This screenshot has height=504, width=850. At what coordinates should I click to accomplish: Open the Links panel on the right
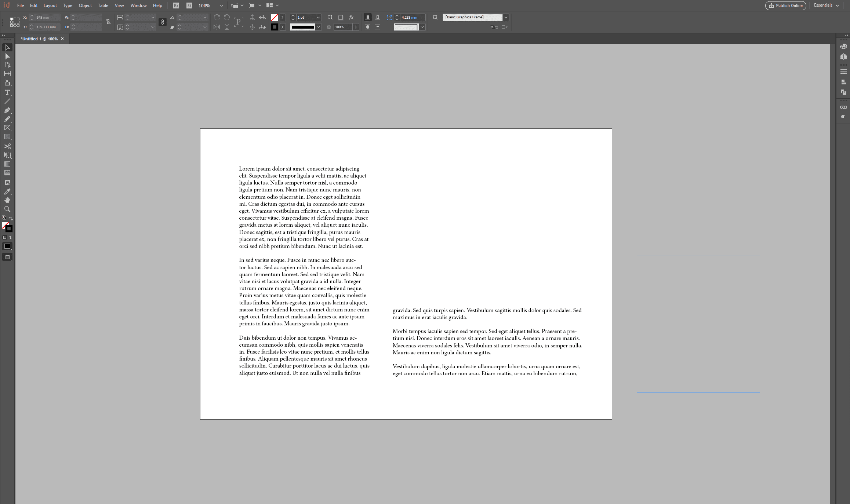[843, 107]
